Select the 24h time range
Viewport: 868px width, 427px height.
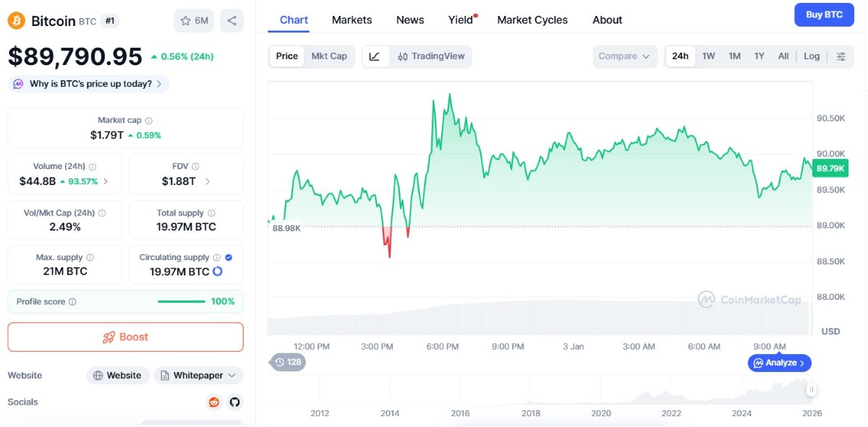point(680,56)
